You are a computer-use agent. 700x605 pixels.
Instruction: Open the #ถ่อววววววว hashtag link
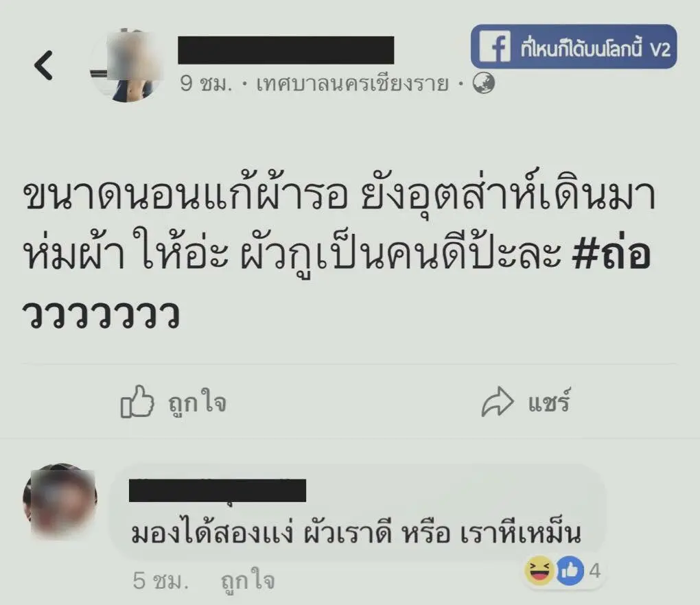[336, 284]
